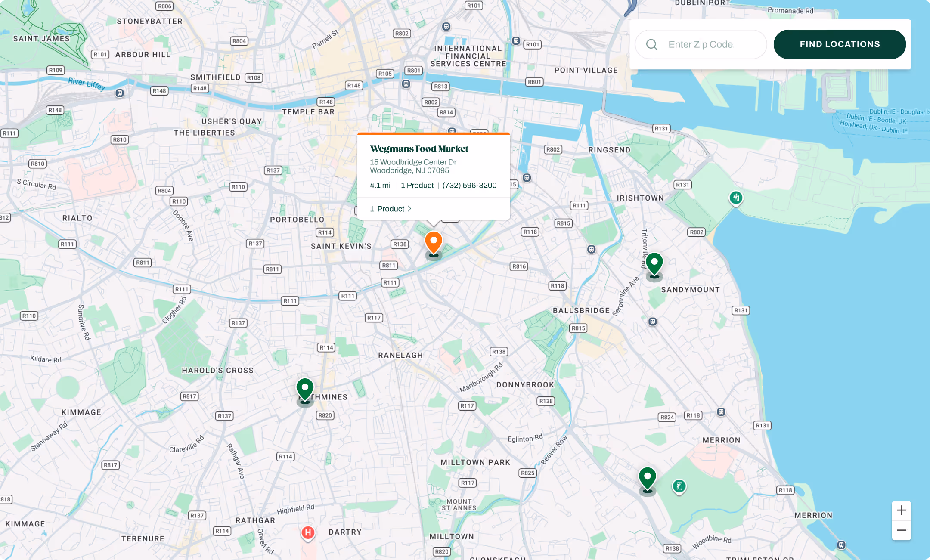This screenshot has height=560, width=930.
Task: Focus the Enter Zip Code field
Action: (x=701, y=44)
